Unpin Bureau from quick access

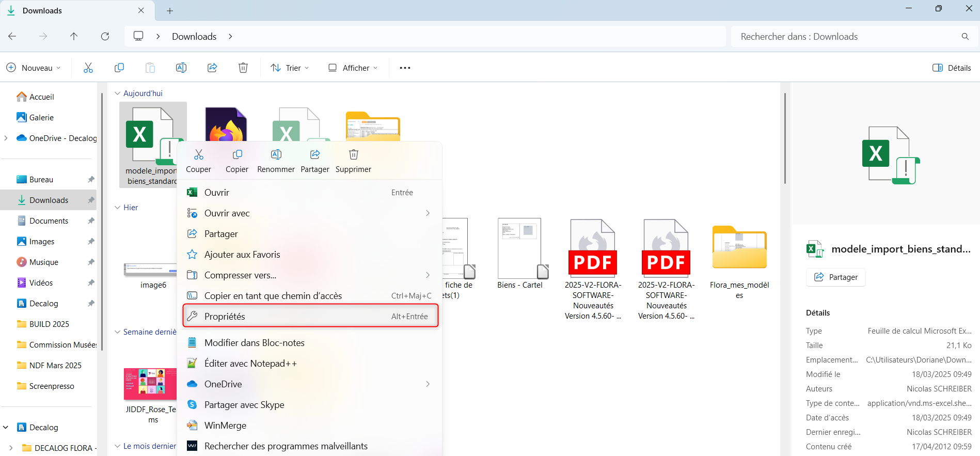pos(91,180)
